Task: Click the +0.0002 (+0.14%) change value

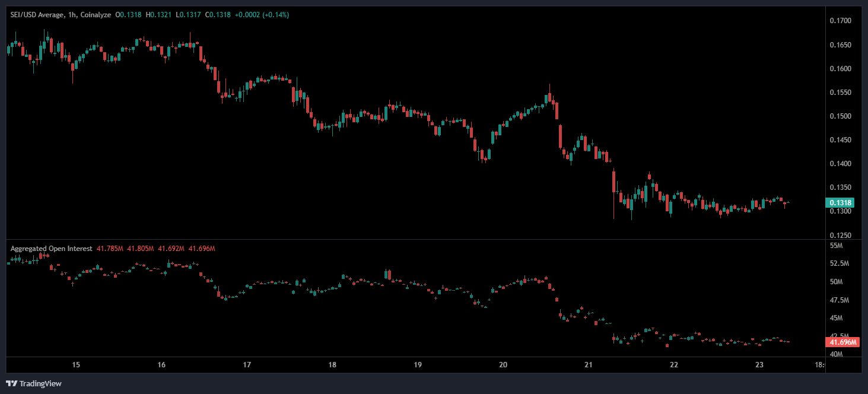Action: point(263,14)
